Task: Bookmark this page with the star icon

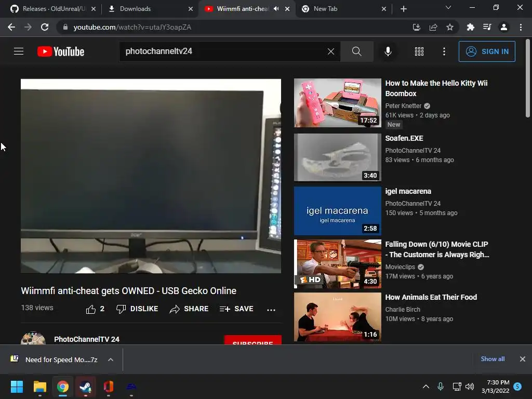Action: coord(450,27)
